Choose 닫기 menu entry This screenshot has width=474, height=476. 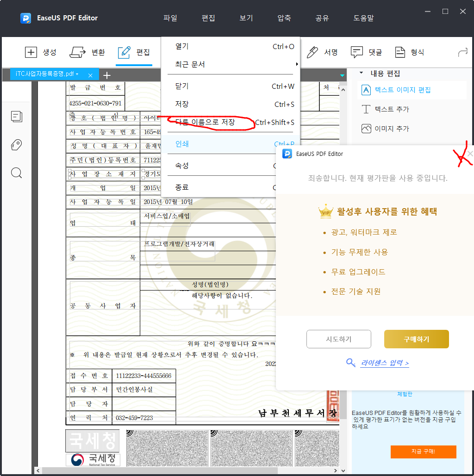pos(231,86)
